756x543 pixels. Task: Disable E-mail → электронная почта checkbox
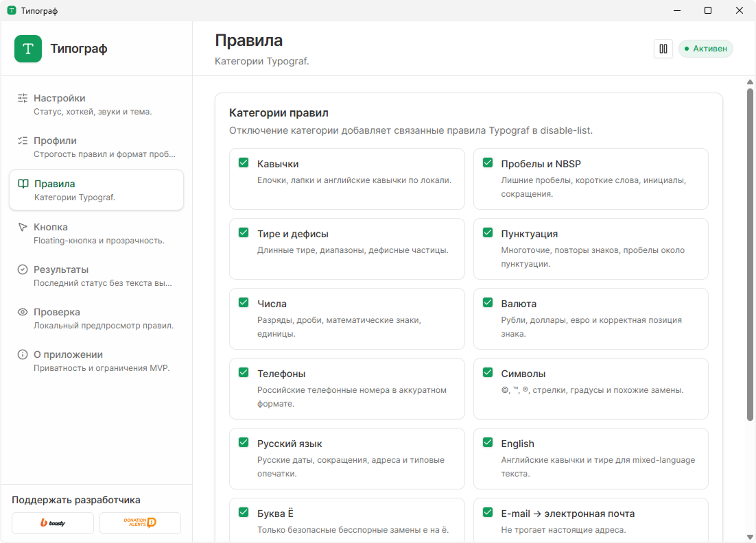(x=488, y=512)
